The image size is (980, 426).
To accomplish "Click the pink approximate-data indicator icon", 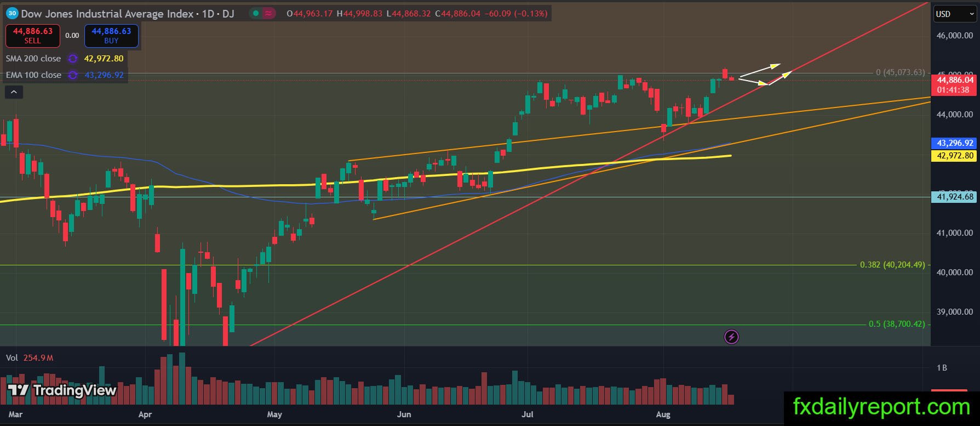I will [268, 14].
